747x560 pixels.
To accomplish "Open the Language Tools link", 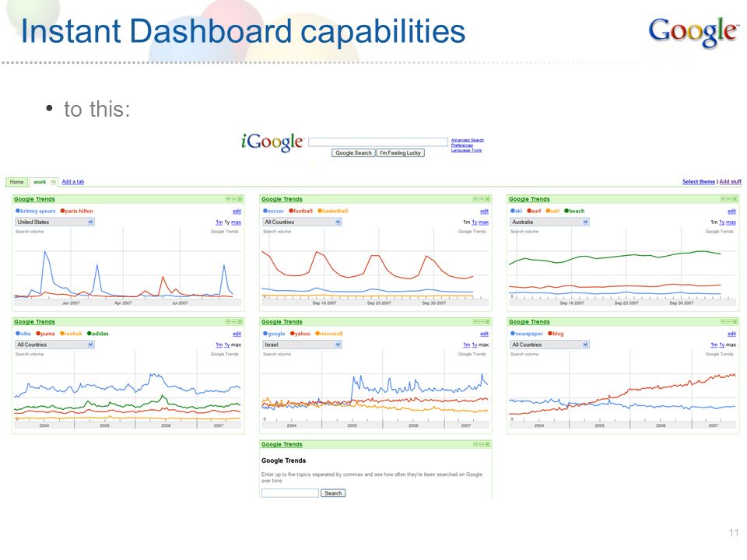I will click(466, 150).
